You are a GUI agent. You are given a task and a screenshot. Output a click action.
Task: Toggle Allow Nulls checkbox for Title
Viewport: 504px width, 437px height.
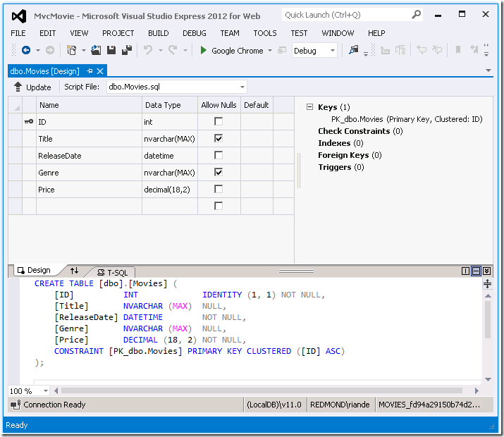pyautogui.click(x=219, y=139)
